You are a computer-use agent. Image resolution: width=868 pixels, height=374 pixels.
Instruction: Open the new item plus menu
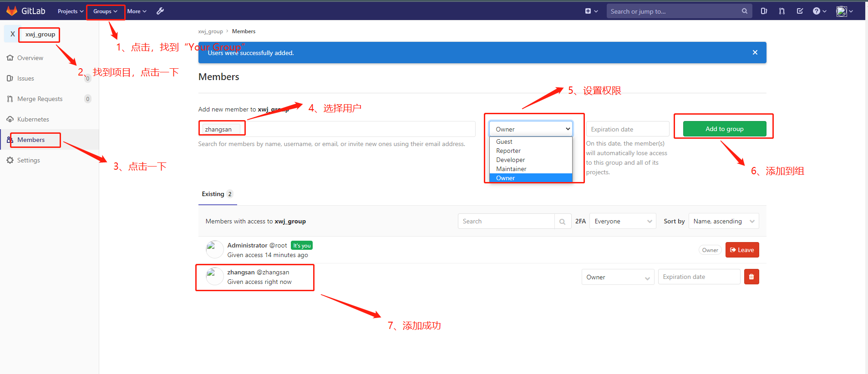tap(591, 11)
